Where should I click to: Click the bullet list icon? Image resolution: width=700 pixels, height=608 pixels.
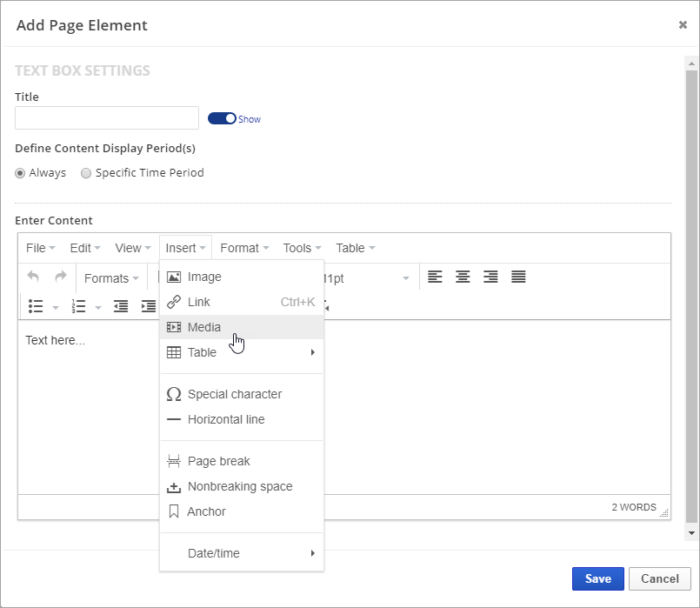pos(36,306)
